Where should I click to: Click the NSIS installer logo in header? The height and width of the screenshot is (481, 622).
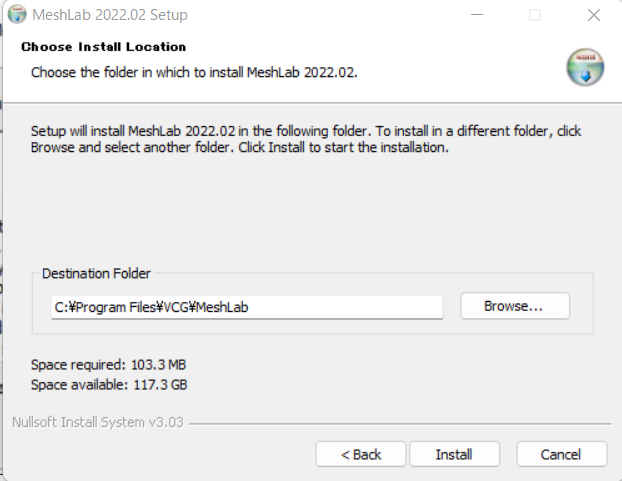tap(585, 67)
